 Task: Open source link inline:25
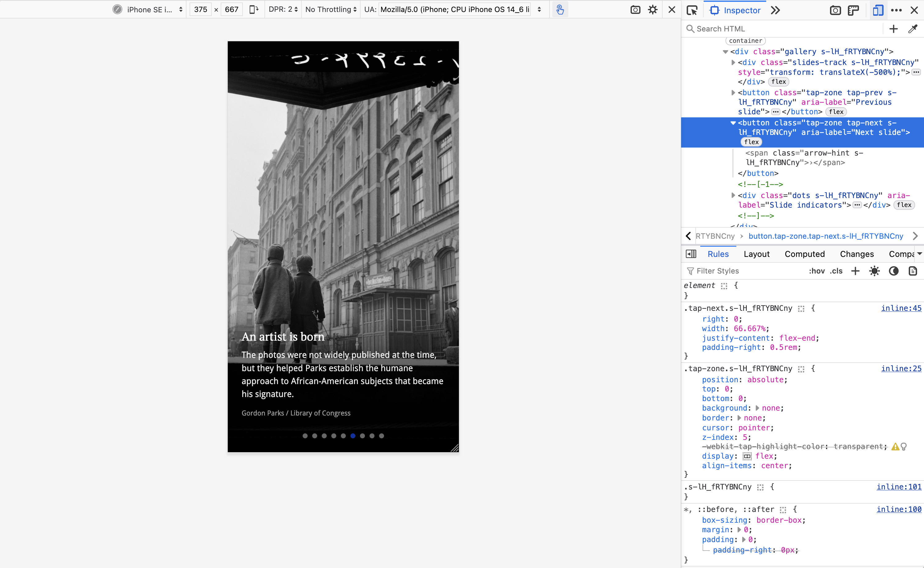tap(901, 368)
